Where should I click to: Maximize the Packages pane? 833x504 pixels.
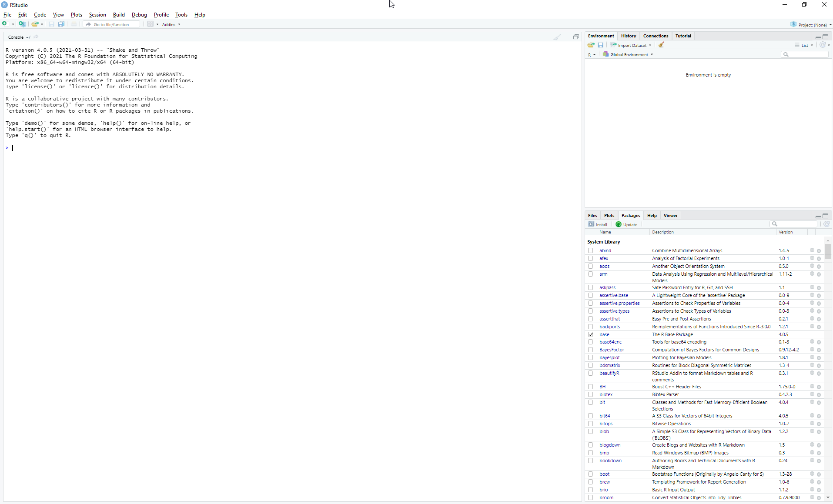click(826, 216)
